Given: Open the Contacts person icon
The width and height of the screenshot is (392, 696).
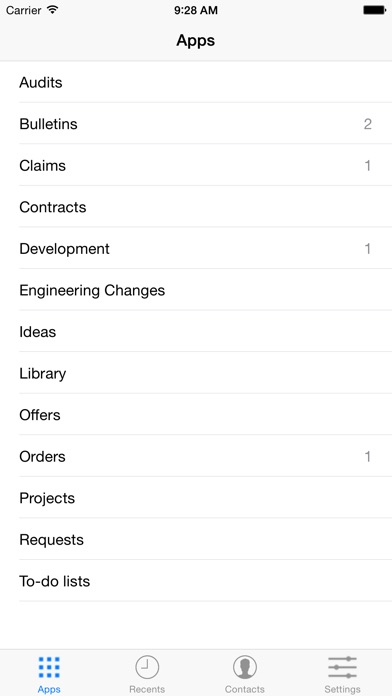Looking at the screenshot, I should [245, 667].
